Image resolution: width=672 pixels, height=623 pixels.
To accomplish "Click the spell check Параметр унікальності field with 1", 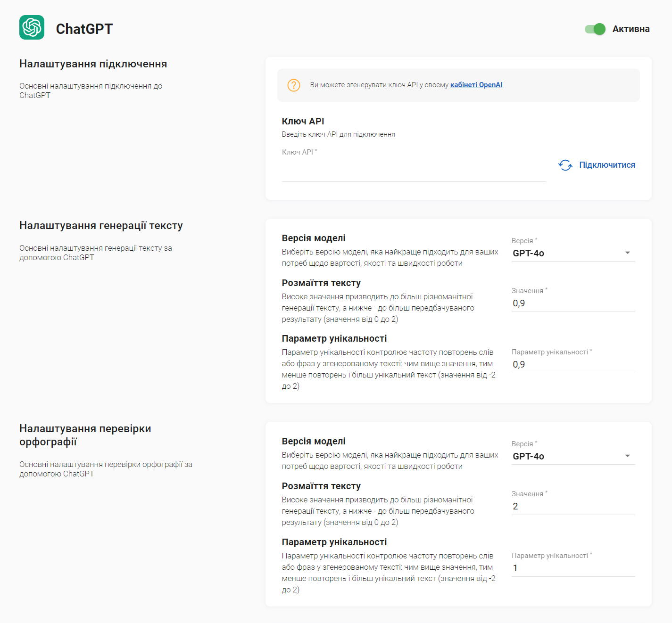I will (x=573, y=568).
